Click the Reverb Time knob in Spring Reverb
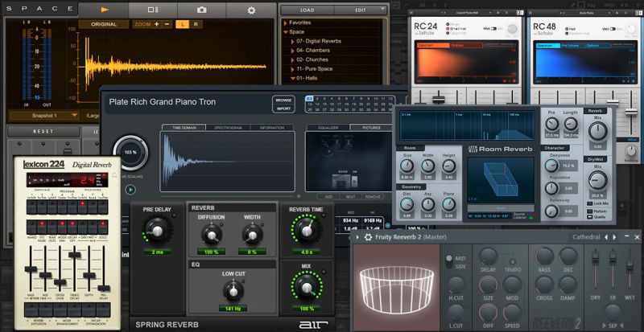Image resolution: width=644 pixels, height=332 pixels. pyautogui.click(x=307, y=230)
